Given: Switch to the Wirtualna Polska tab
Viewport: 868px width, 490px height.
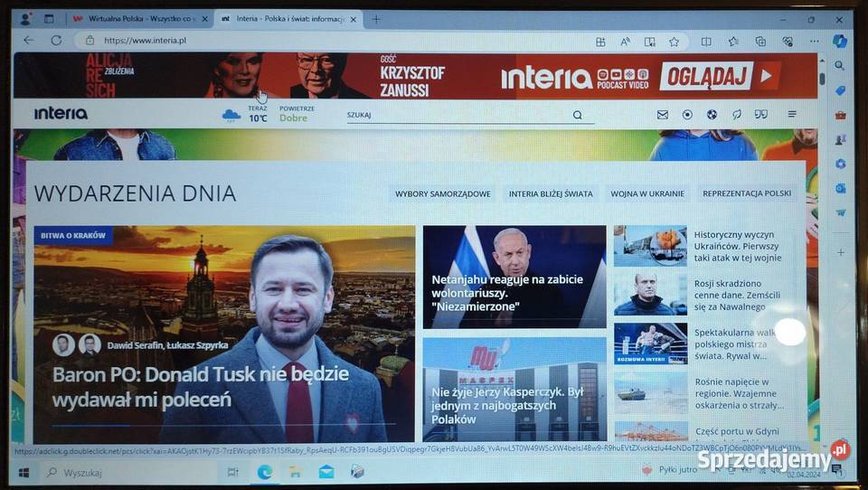Looking at the screenshot, I should tap(136, 18).
